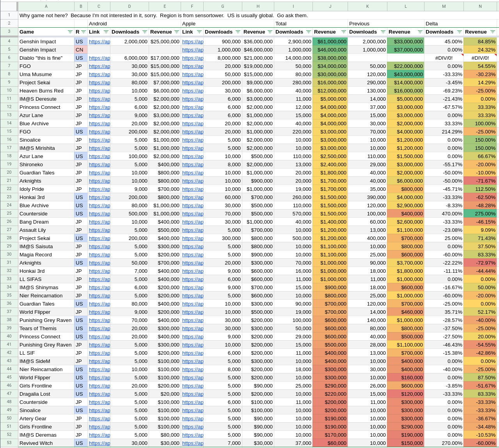Select the 275.00% revenue delta cell

click(480, 214)
